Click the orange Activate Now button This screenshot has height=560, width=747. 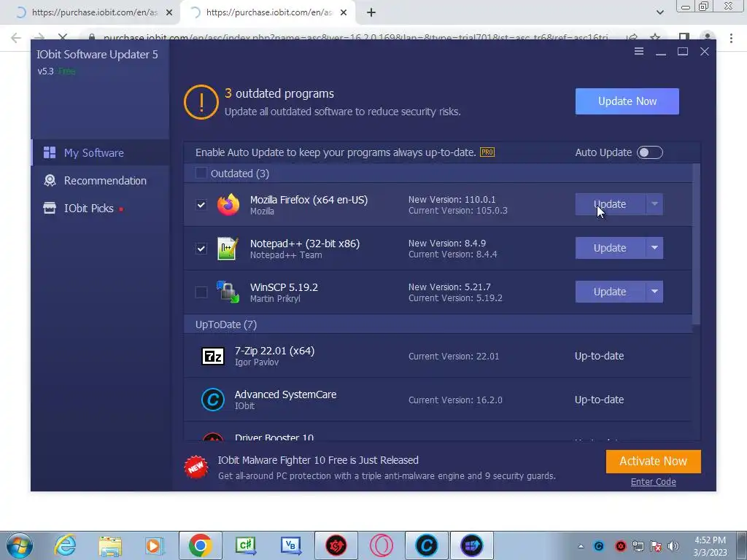653,461
